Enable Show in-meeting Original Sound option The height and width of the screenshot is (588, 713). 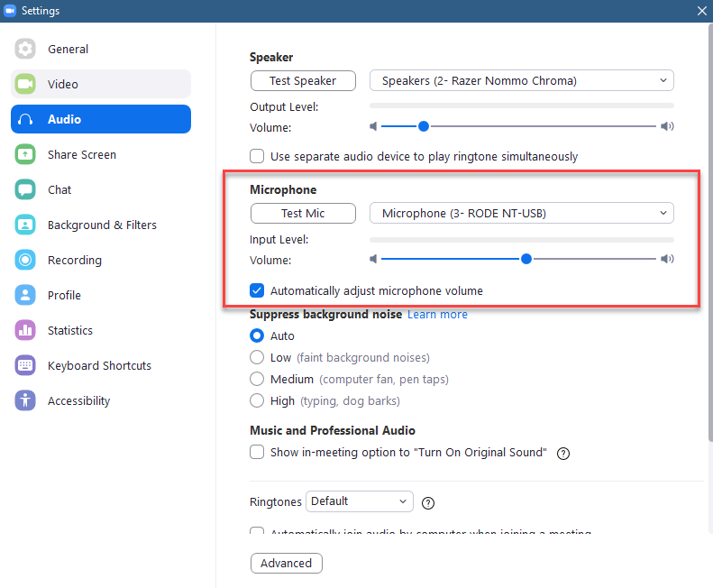click(257, 452)
